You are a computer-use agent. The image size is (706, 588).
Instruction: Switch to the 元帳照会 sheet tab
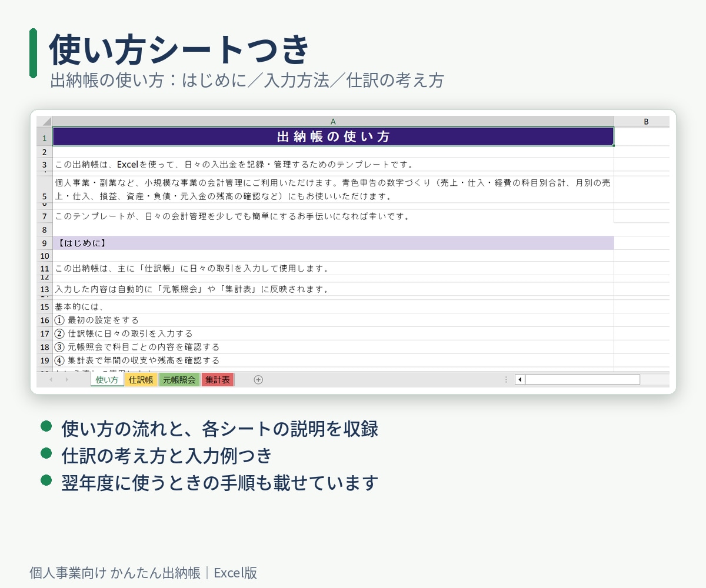pyautogui.click(x=179, y=380)
